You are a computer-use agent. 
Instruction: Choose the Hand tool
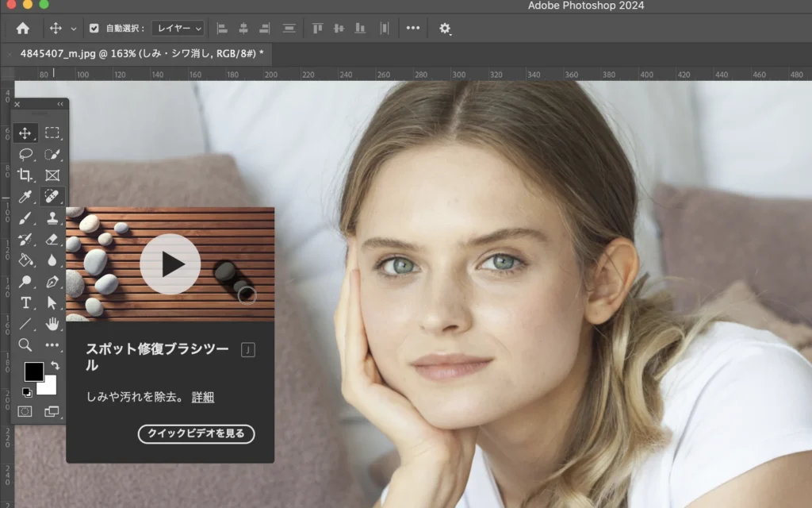[x=52, y=324]
